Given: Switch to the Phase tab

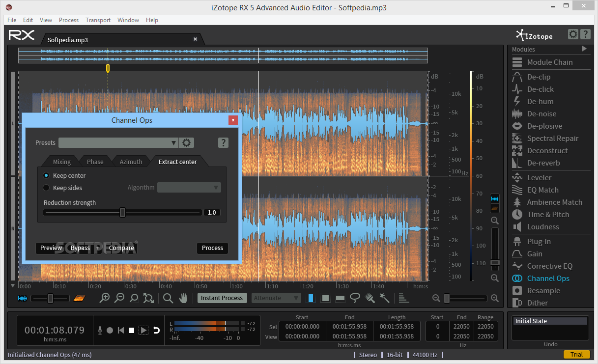Looking at the screenshot, I should (x=95, y=162).
